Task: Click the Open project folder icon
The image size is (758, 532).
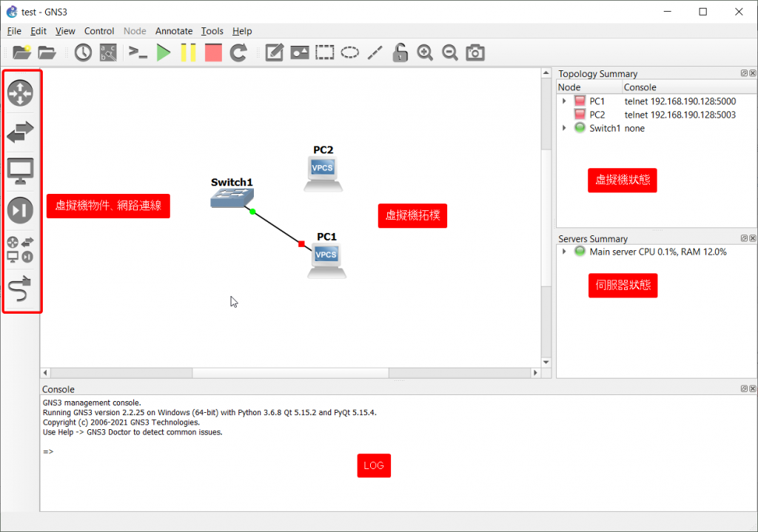Action: [x=47, y=53]
